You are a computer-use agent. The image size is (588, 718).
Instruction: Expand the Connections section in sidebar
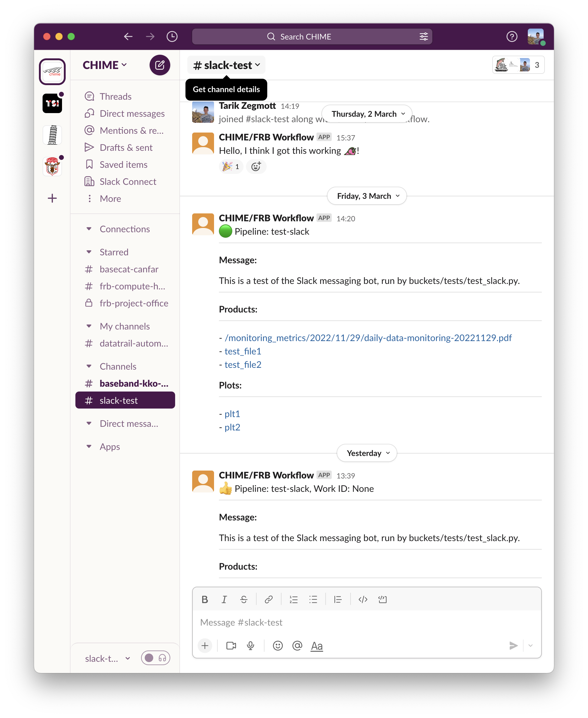[88, 228]
